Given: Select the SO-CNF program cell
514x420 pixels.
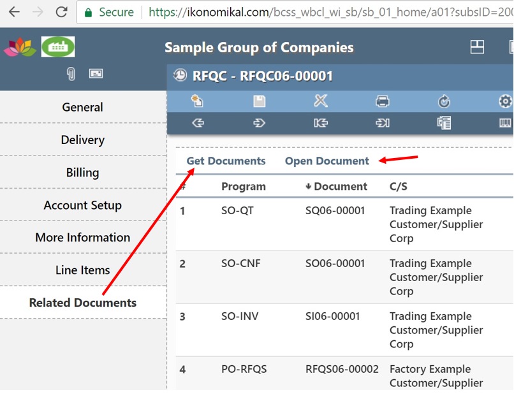Looking at the screenshot, I should coord(240,263).
